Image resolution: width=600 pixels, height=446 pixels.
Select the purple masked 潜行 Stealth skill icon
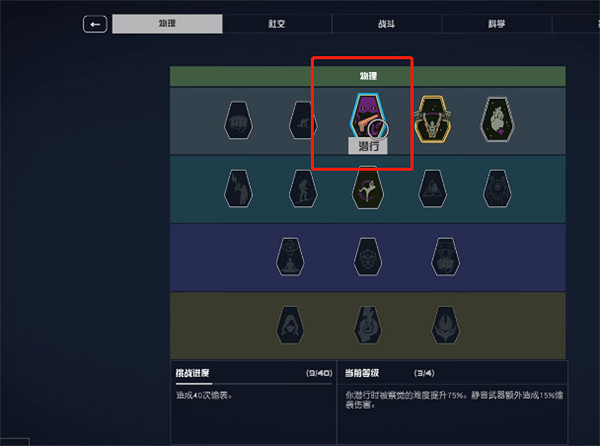point(366,117)
